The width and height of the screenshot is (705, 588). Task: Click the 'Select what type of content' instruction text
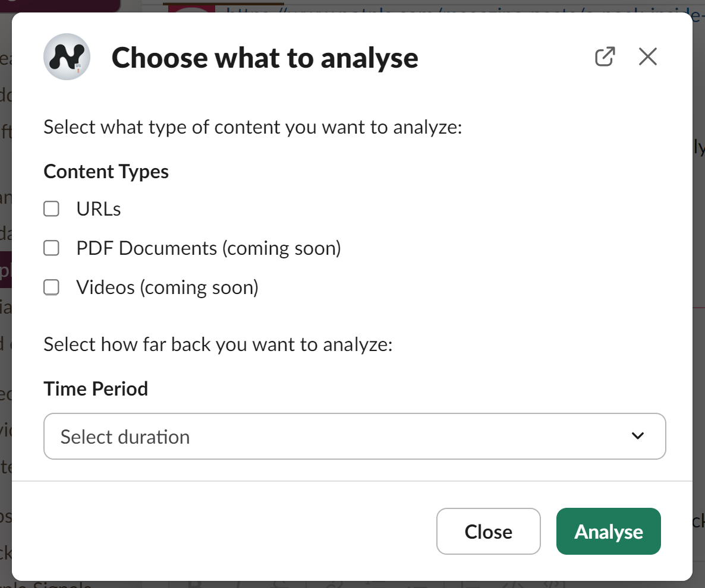click(253, 127)
